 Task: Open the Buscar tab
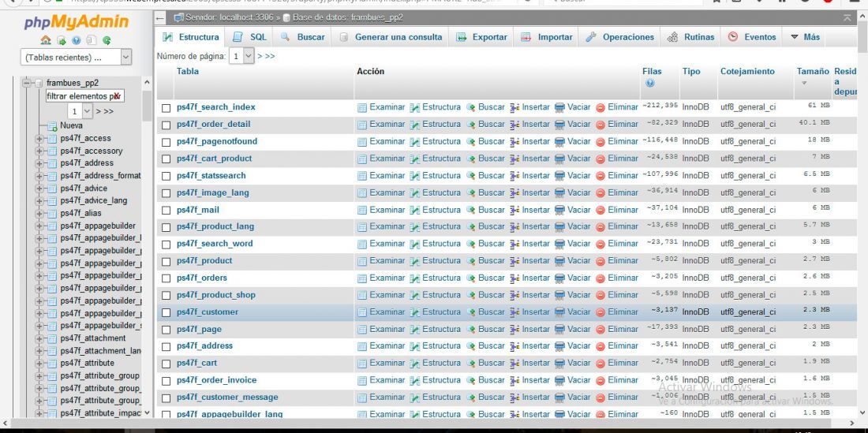pos(303,37)
